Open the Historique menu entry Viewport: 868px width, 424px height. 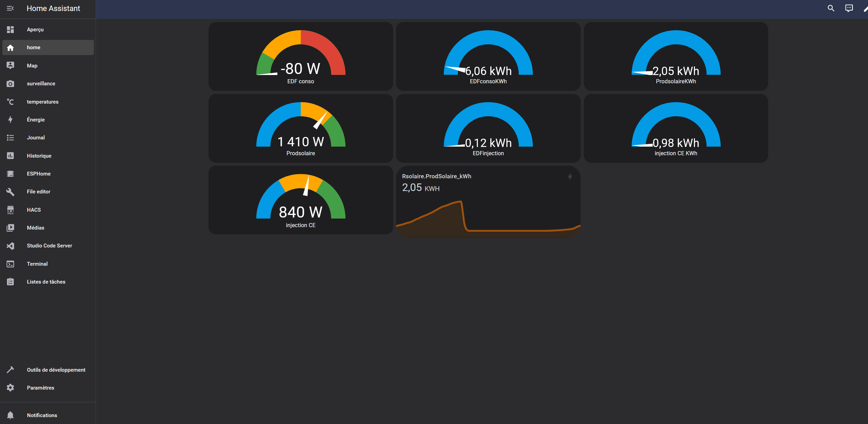(48, 156)
